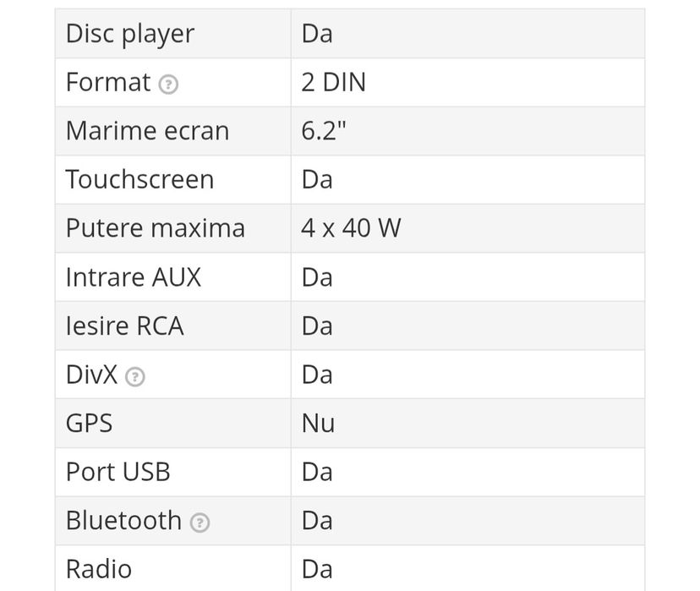The width and height of the screenshot is (700, 591).
Task: Select the 4 x 40 W value
Action: pyautogui.click(x=351, y=228)
